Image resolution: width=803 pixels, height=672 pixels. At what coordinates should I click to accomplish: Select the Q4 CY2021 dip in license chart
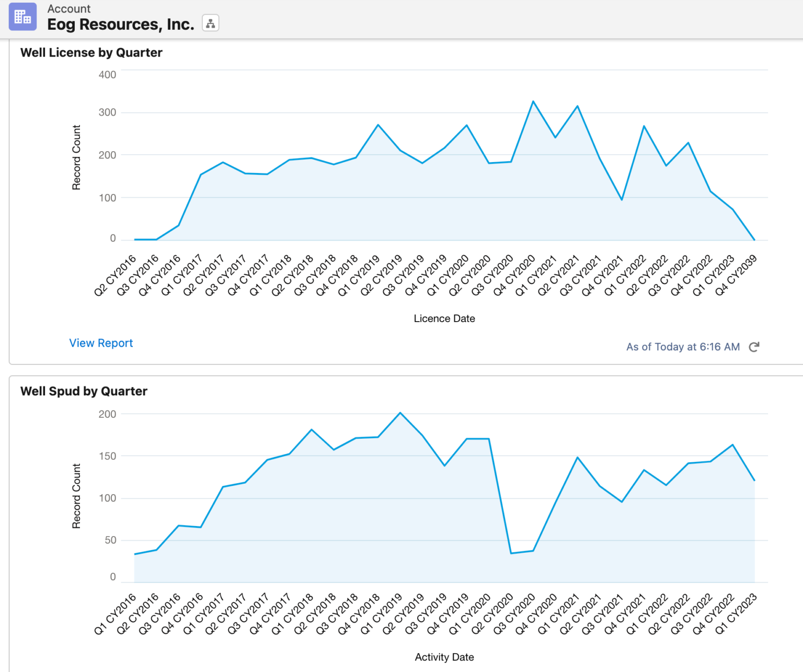pyautogui.click(x=622, y=200)
